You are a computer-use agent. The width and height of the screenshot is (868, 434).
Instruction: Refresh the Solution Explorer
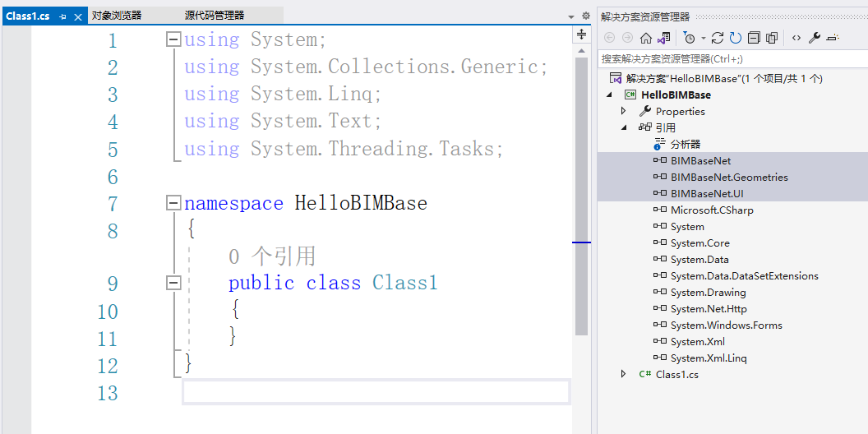[x=736, y=38]
